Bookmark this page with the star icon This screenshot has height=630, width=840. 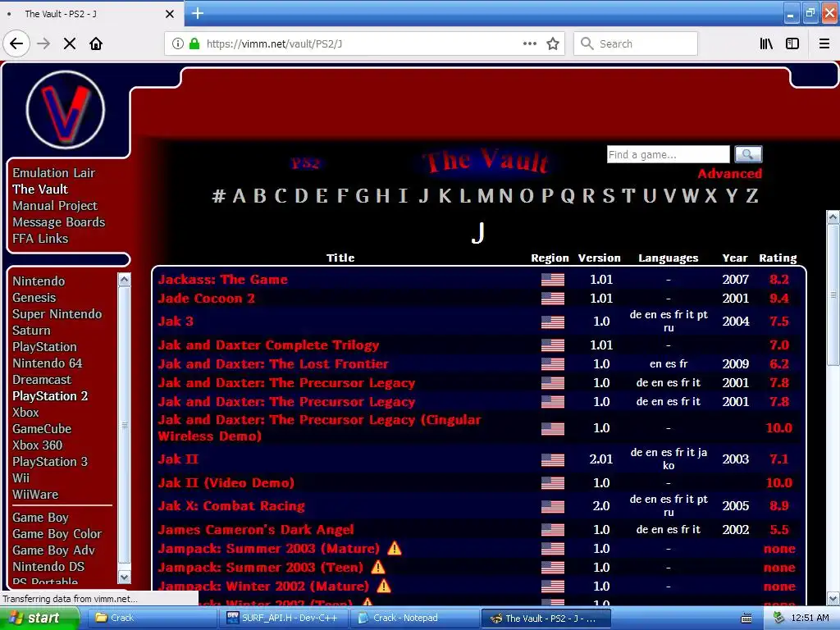553,43
